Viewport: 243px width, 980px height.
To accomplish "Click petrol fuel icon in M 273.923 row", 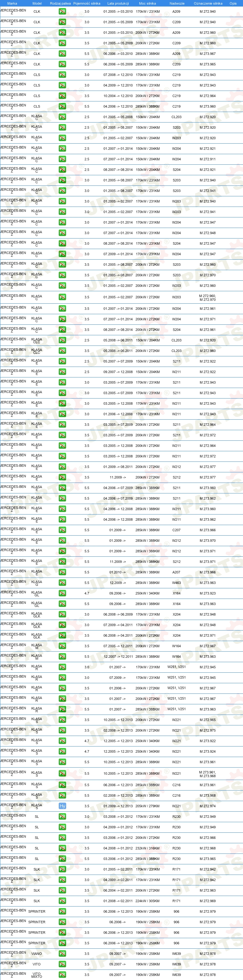I will [x=62, y=593].
